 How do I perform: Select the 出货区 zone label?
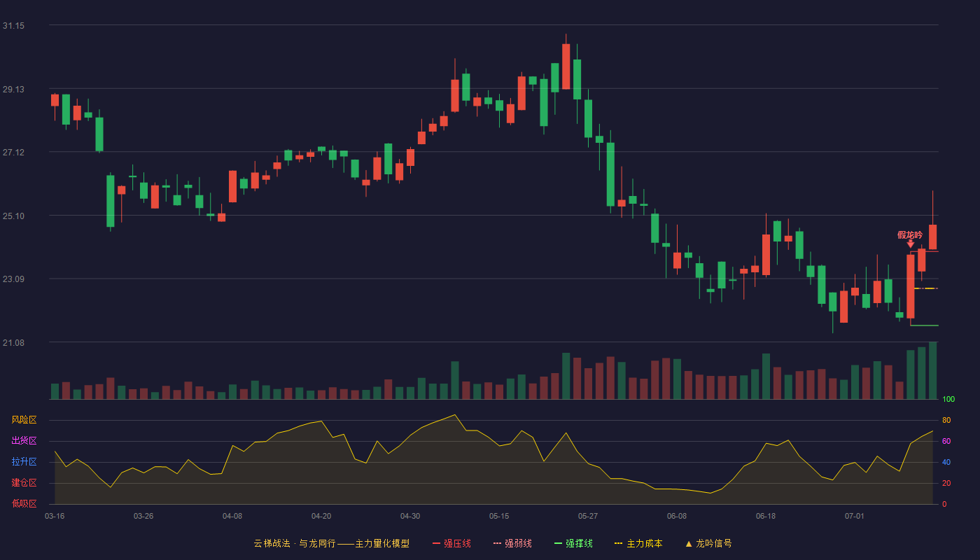tap(24, 441)
